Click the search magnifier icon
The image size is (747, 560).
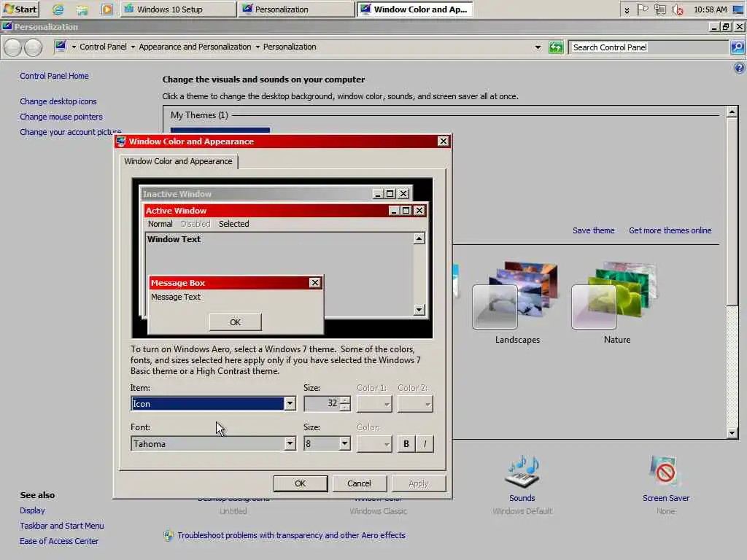point(738,47)
